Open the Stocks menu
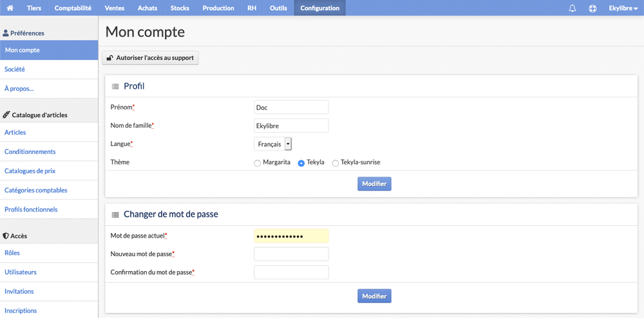This screenshot has height=318, width=644. (180, 8)
